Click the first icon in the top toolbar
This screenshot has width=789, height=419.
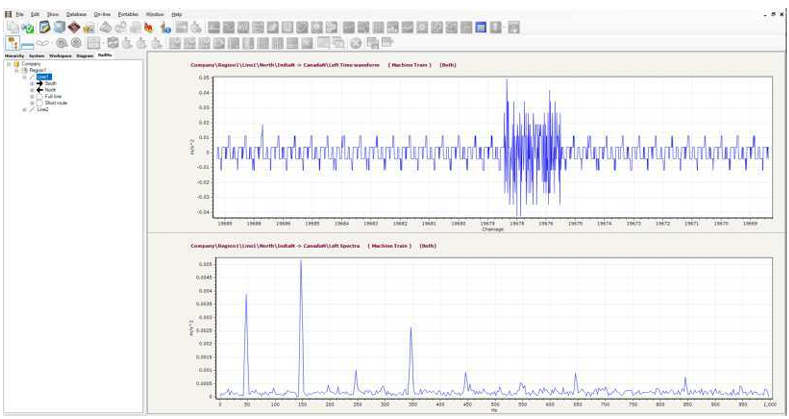click(x=11, y=27)
